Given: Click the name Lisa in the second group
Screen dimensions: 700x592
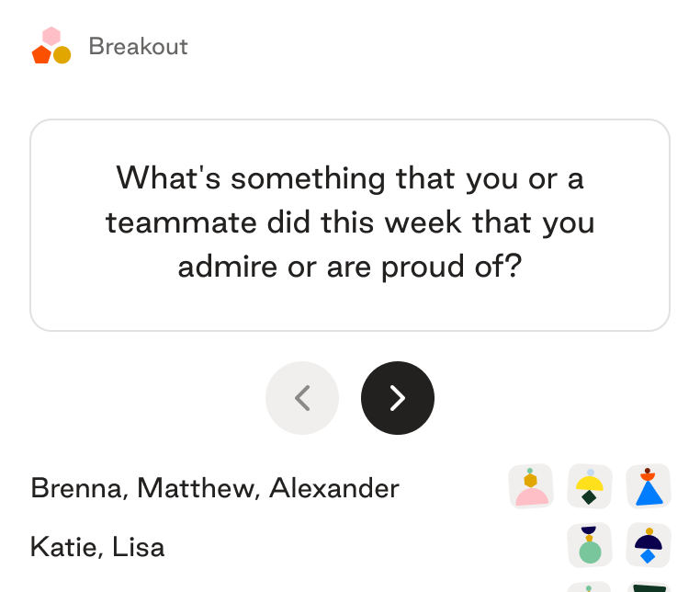Looking at the screenshot, I should [139, 547].
